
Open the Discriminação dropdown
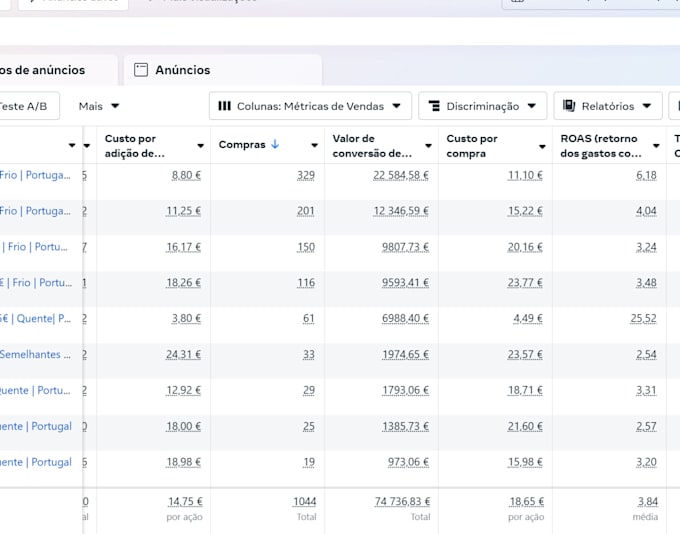(482, 106)
